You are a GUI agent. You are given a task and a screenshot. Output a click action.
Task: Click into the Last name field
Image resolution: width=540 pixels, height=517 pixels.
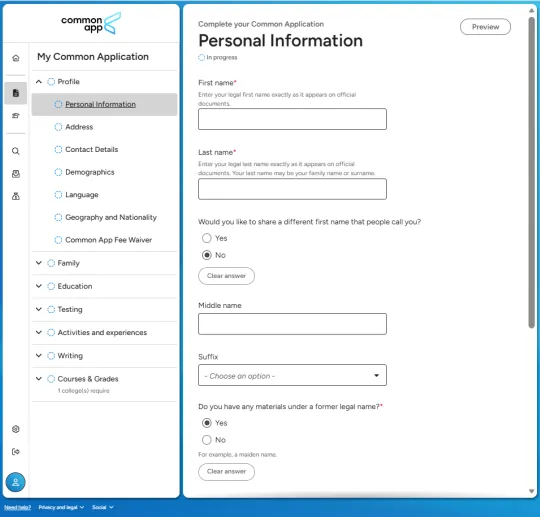coord(292,189)
